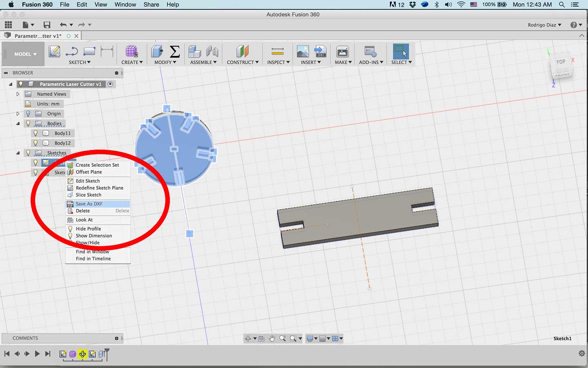588x368 pixels.
Task: Start the Create Sketch tool
Action: 54,52
